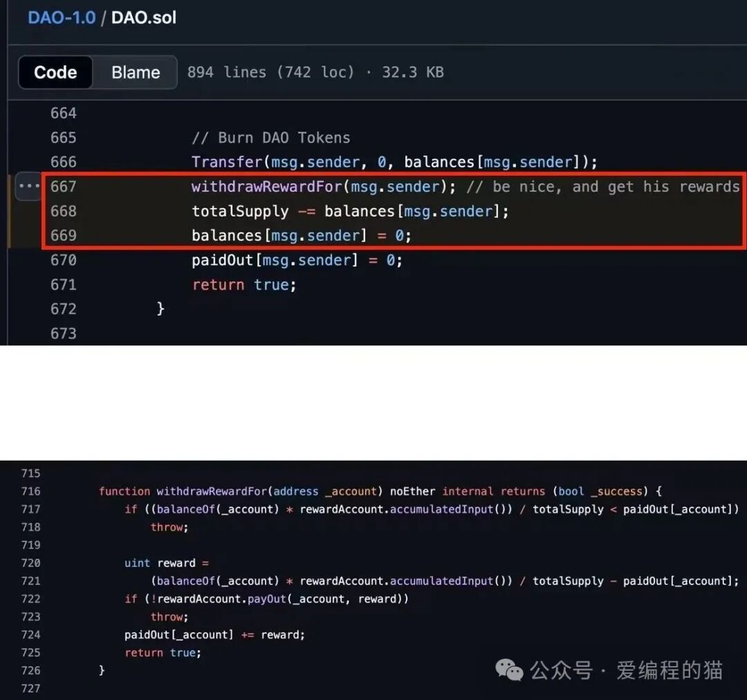Select the paidOut mapping on line 724
Viewport: 747px width, 700px height.
click(x=146, y=634)
